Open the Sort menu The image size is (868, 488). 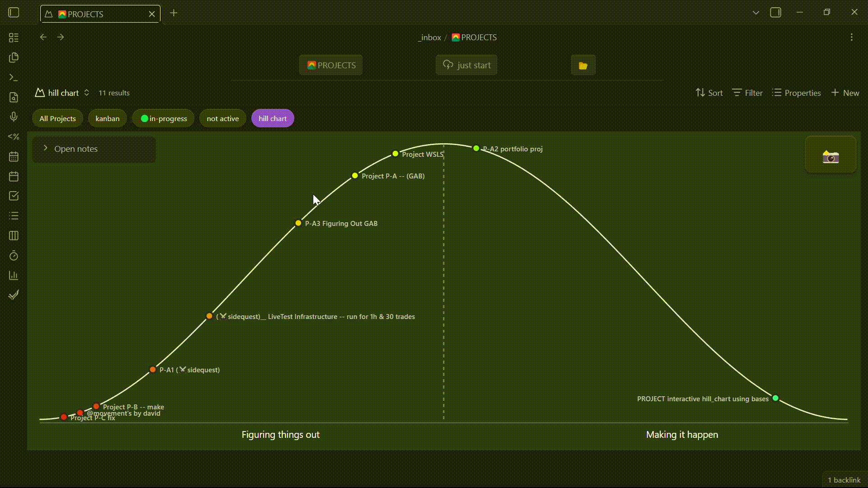709,93
